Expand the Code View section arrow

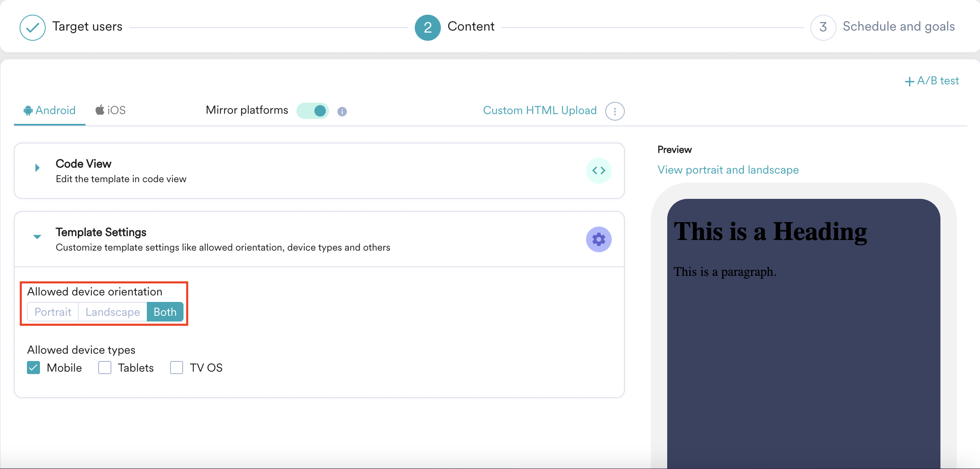pos(37,167)
